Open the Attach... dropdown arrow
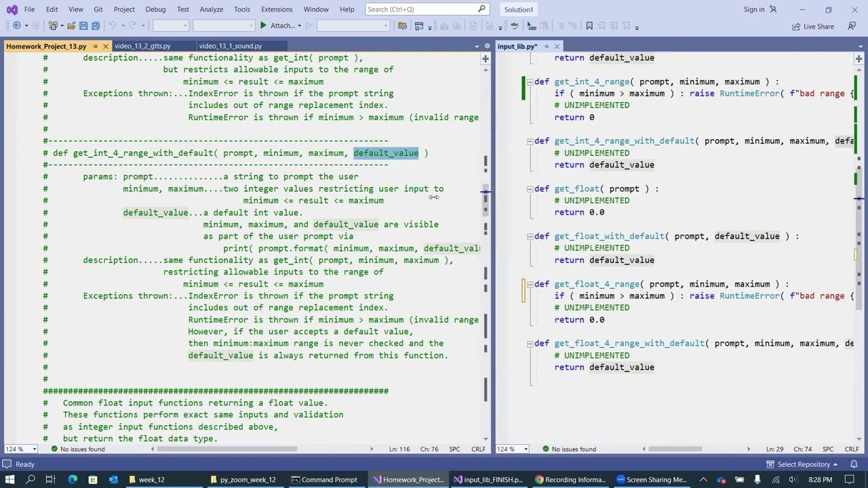 tap(299, 26)
